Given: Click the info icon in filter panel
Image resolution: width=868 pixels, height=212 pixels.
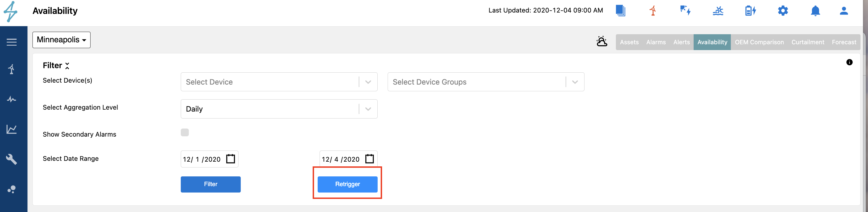Looking at the screenshot, I should [x=849, y=62].
